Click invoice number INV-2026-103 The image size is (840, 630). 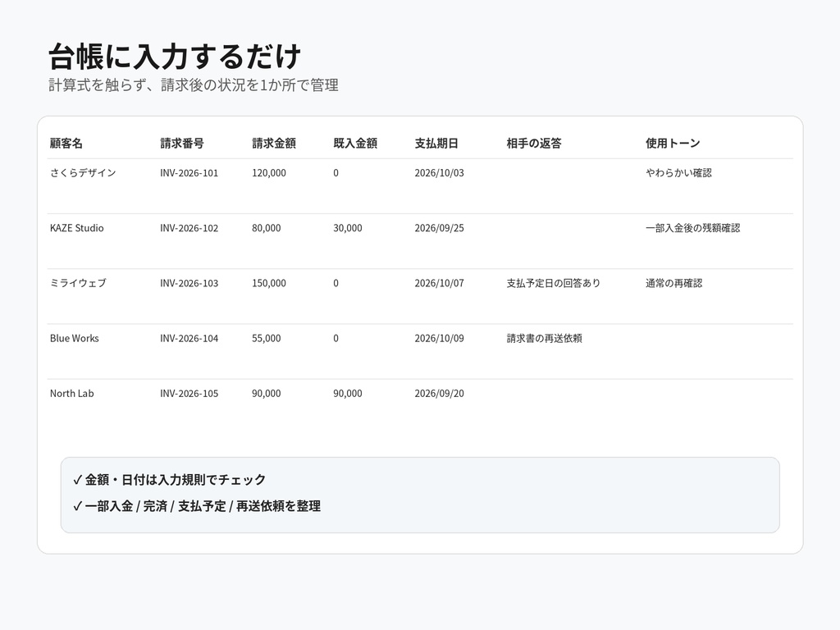pyautogui.click(x=189, y=283)
